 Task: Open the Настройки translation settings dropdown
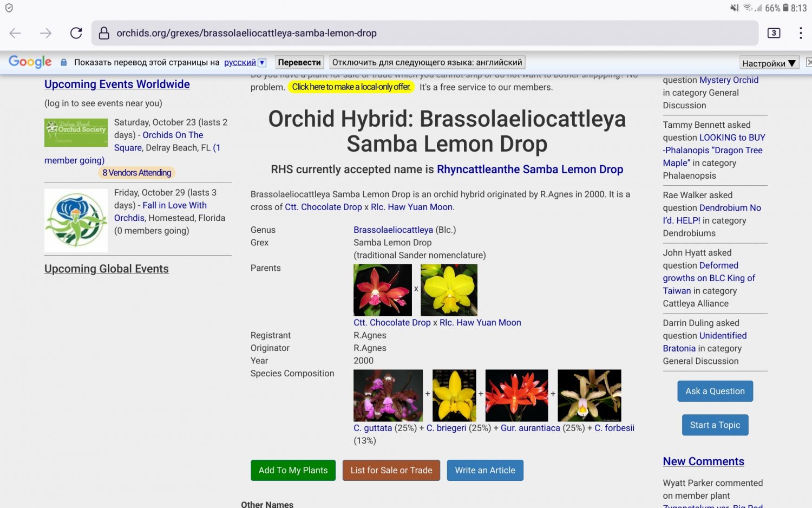tap(769, 63)
